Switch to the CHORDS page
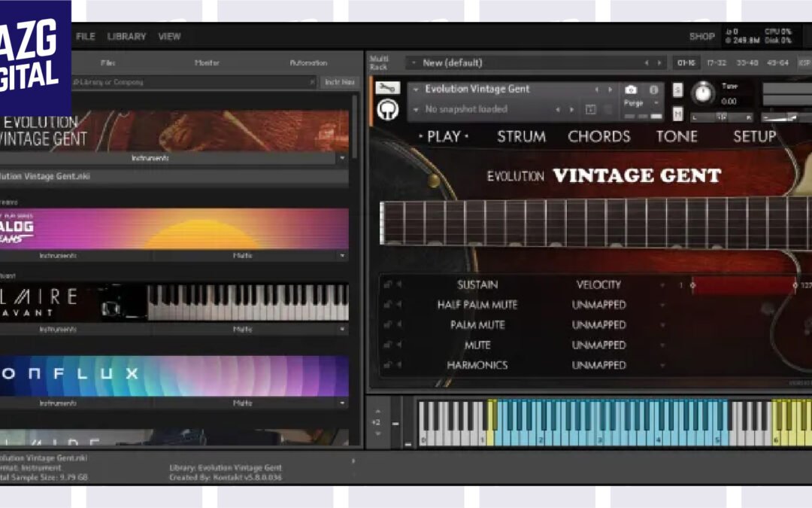Screen dimensions: 812x508 [598, 136]
